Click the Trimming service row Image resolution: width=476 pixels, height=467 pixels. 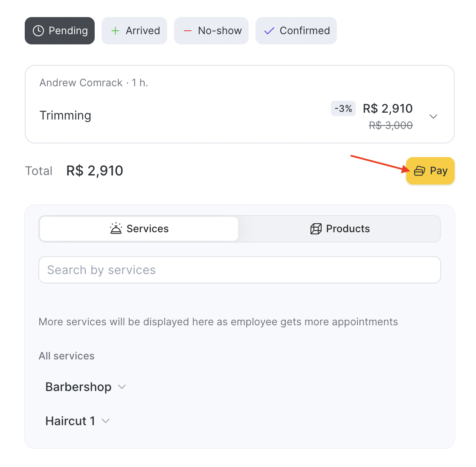(171, 116)
